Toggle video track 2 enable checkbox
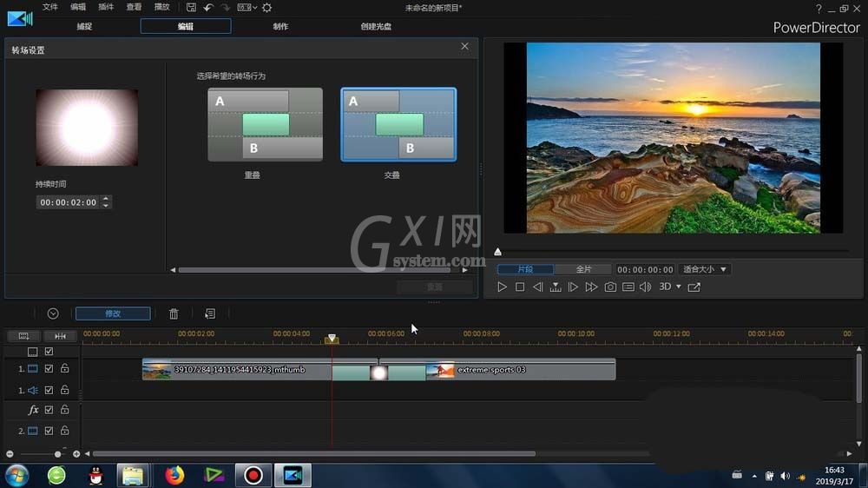 pyautogui.click(x=49, y=431)
